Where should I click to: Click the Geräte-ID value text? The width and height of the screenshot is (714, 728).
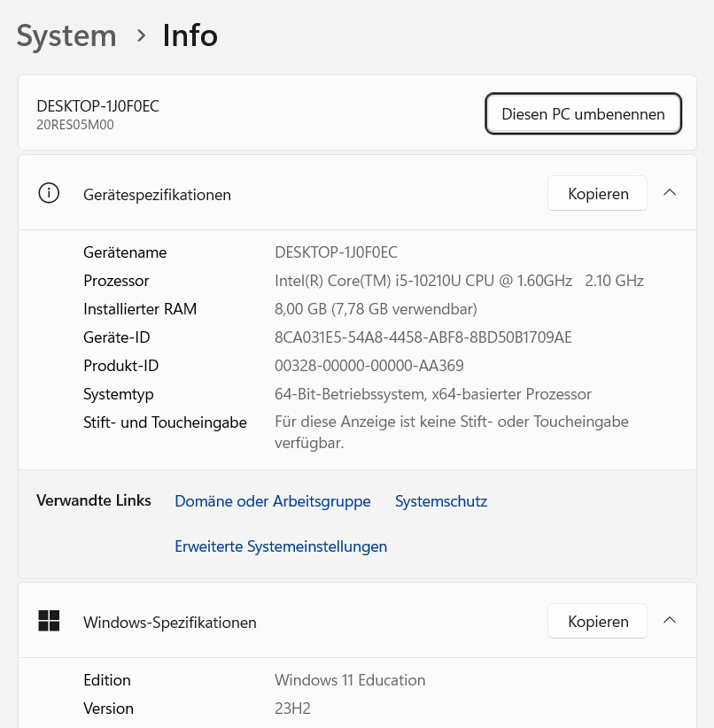(423, 337)
